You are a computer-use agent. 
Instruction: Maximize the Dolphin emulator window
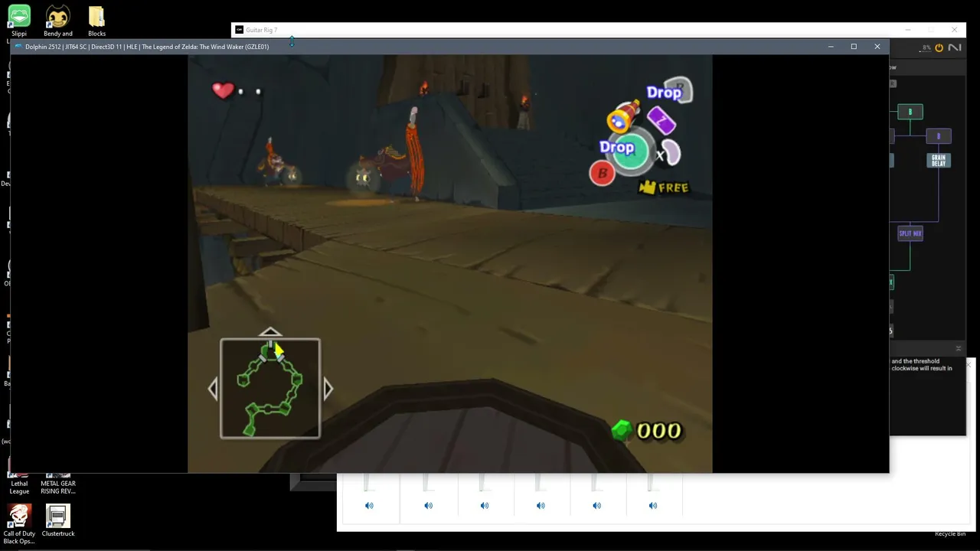854,47
